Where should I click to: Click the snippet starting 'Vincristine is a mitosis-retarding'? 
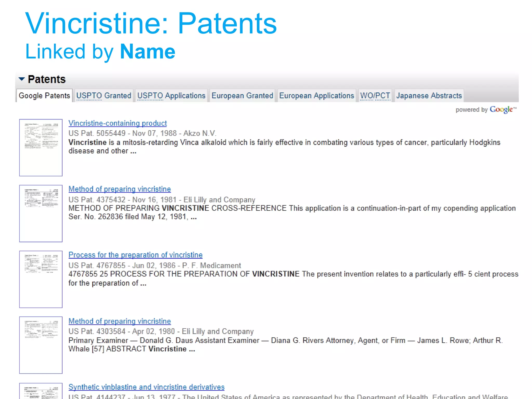(x=284, y=147)
